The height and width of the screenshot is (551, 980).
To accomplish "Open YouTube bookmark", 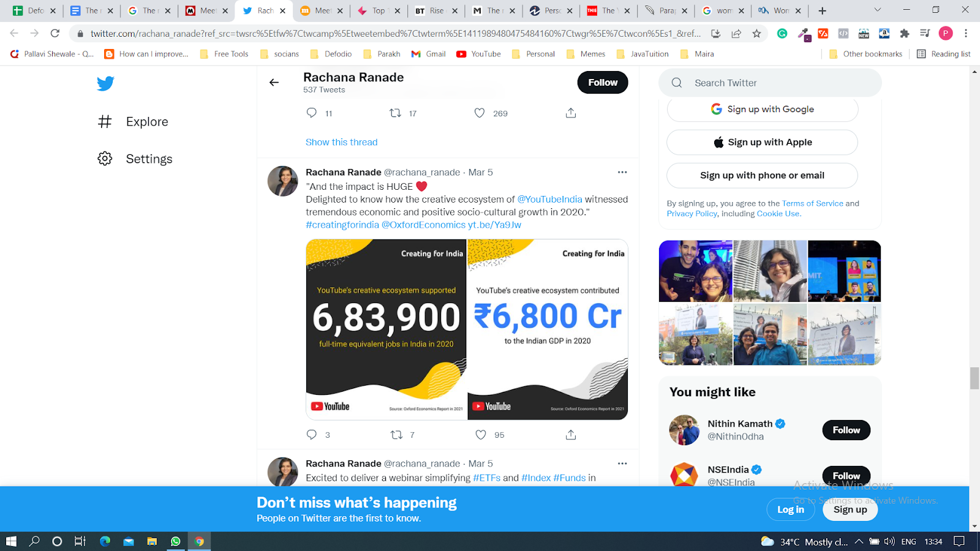I will (478, 54).
